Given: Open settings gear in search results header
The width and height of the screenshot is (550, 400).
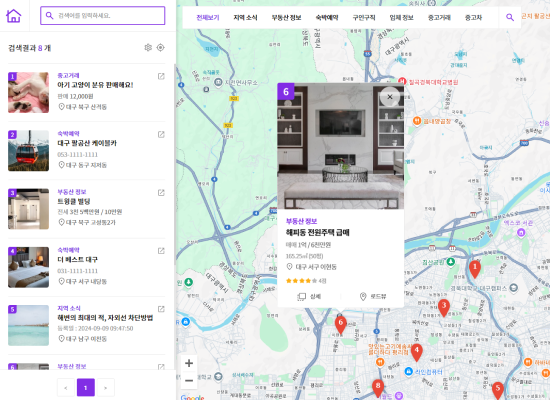Looking at the screenshot, I should (148, 47).
